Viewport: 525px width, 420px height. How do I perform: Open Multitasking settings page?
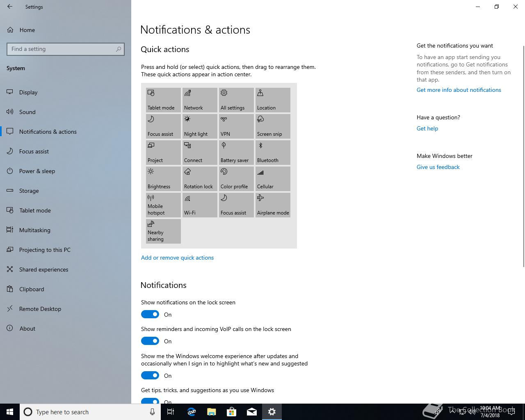[x=66, y=230]
